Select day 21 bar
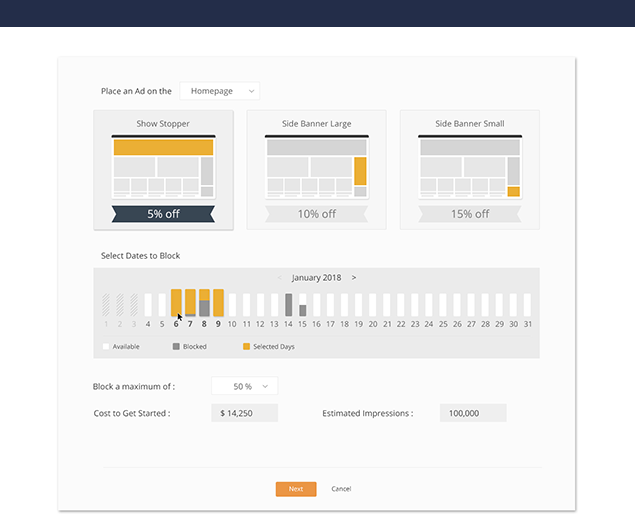 [387, 305]
